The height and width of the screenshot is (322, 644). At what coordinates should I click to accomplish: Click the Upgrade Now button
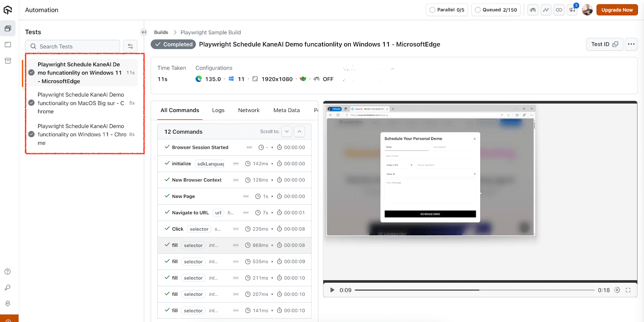[617, 10]
